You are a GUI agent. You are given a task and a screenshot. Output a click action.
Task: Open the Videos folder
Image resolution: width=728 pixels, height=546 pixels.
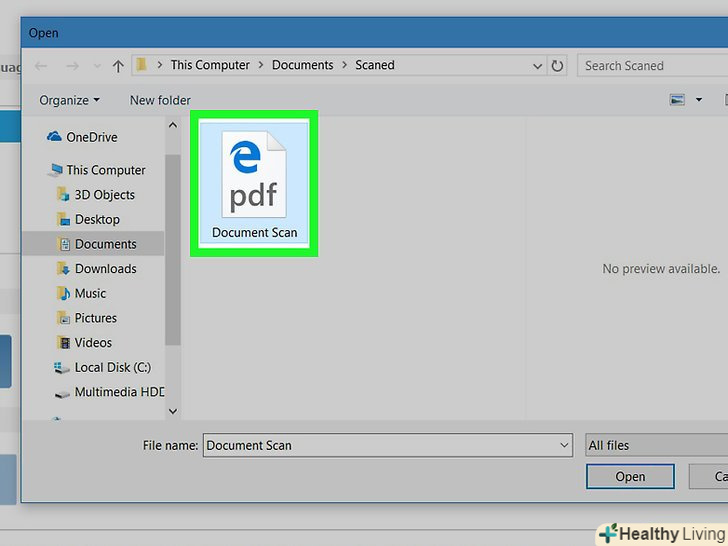93,342
